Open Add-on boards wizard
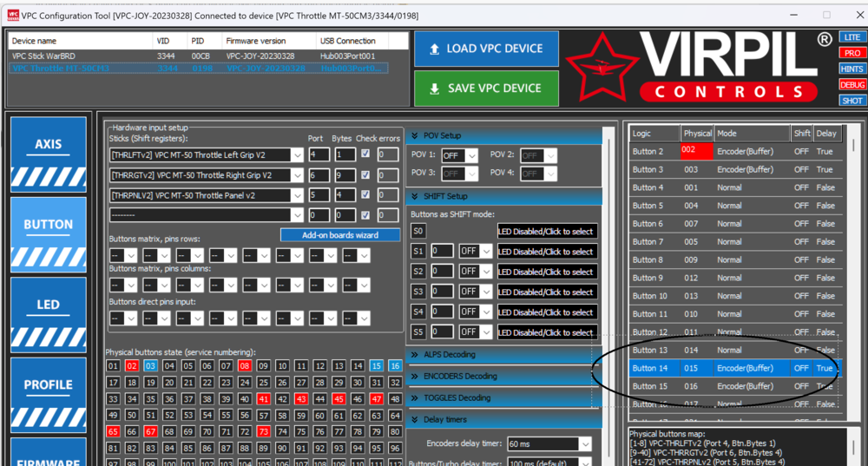Screen dimensions: 868x466 click(x=340, y=235)
